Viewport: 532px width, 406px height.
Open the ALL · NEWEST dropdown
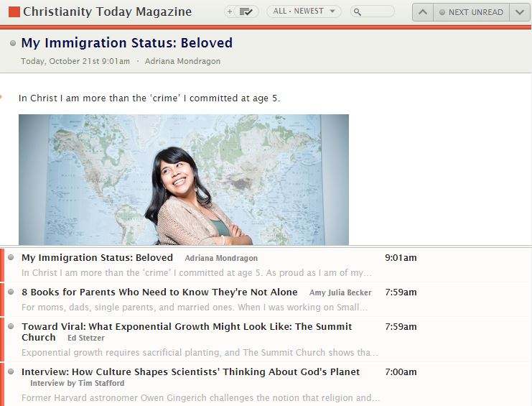(x=304, y=11)
